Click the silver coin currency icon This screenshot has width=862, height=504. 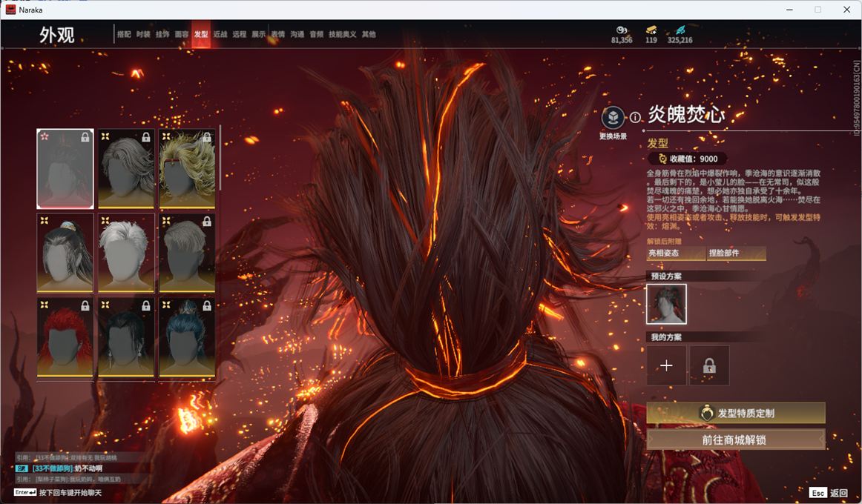(621, 30)
